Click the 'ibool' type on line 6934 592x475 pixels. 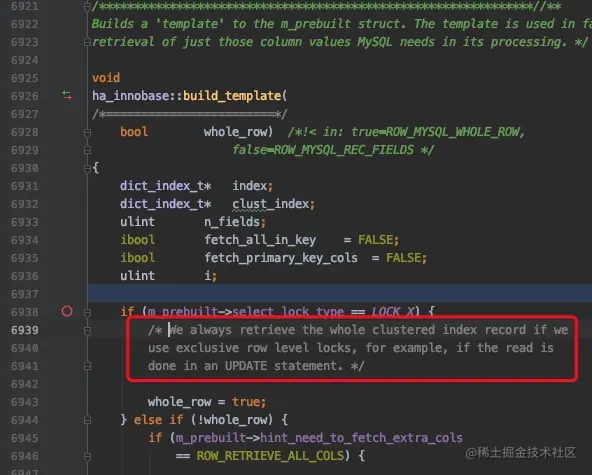[x=138, y=240]
